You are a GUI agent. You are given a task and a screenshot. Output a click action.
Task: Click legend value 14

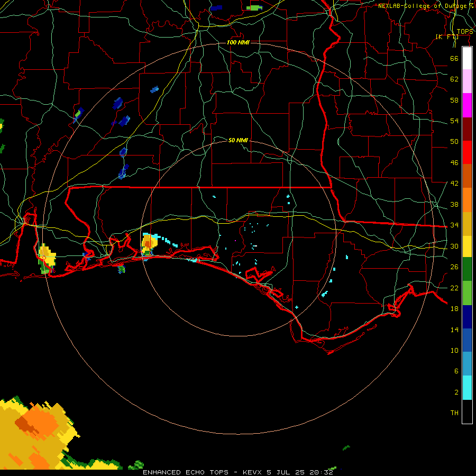[454, 329]
